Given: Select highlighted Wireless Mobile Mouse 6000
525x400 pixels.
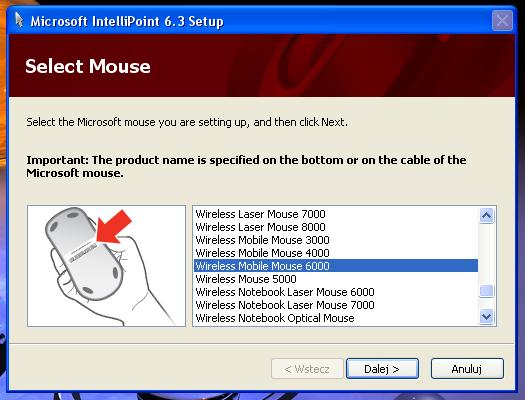Looking at the screenshot, I should [x=336, y=266].
